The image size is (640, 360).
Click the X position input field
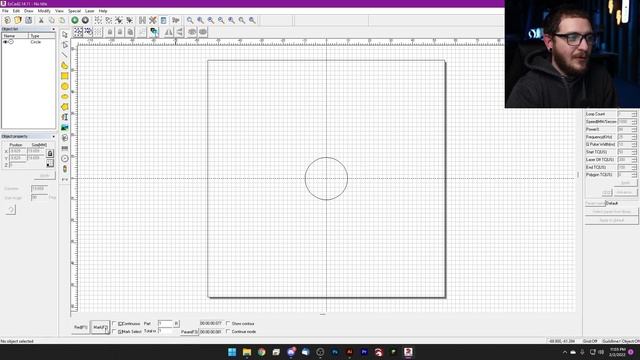[x=18, y=151]
